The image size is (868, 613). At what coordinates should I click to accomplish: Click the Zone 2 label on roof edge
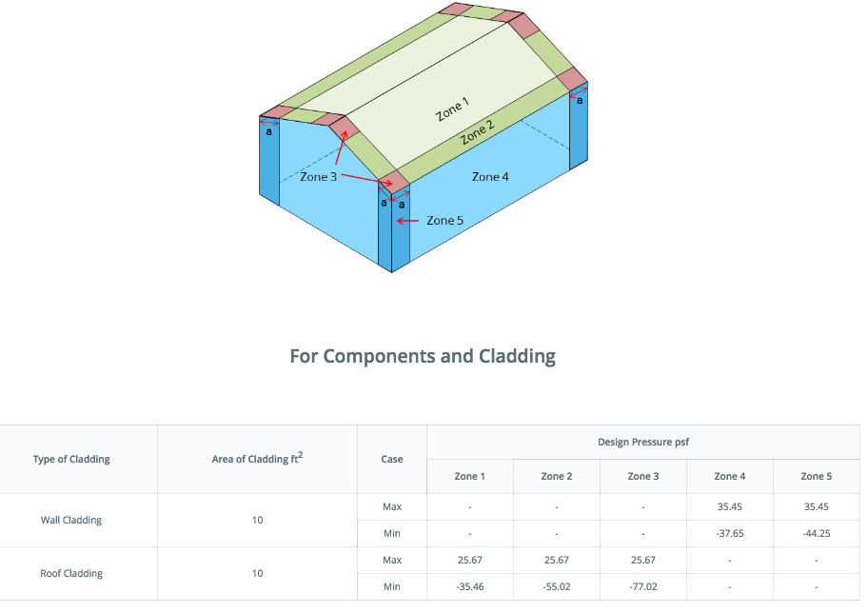(477, 133)
